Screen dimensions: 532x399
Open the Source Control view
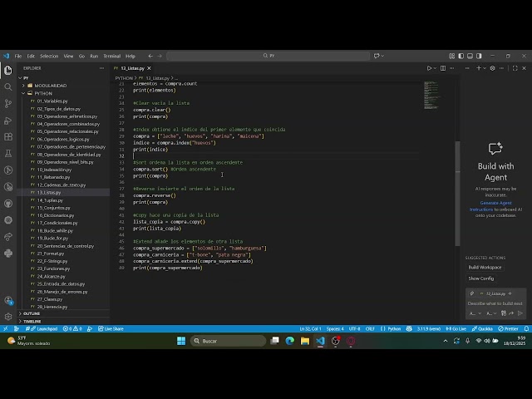(8, 103)
